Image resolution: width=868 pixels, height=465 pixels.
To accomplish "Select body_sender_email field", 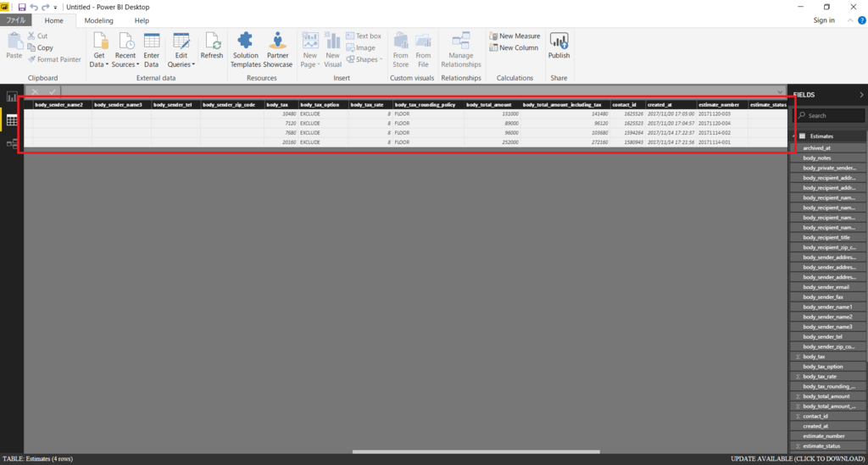I will (827, 287).
